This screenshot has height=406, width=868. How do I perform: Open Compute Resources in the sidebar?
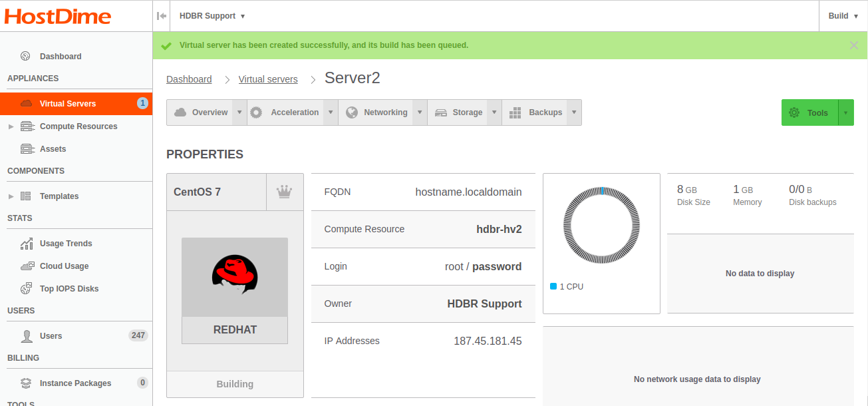point(78,126)
